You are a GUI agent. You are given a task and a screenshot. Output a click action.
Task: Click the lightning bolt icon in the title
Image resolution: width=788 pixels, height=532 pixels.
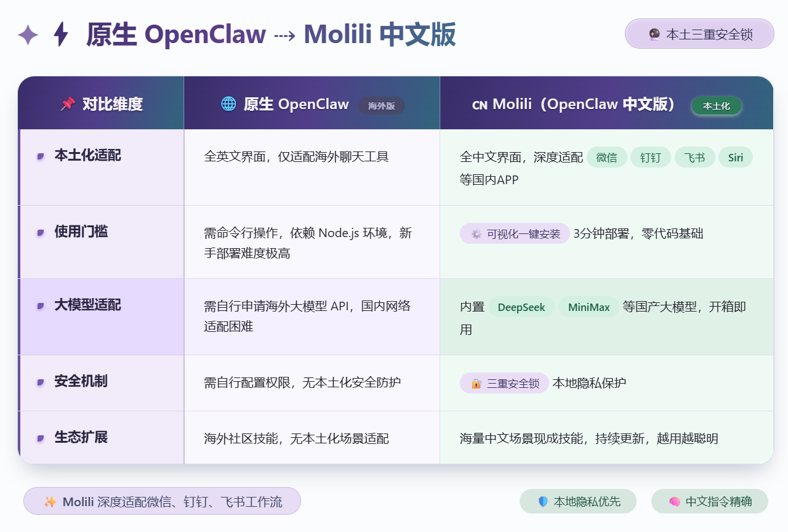(60, 34)
